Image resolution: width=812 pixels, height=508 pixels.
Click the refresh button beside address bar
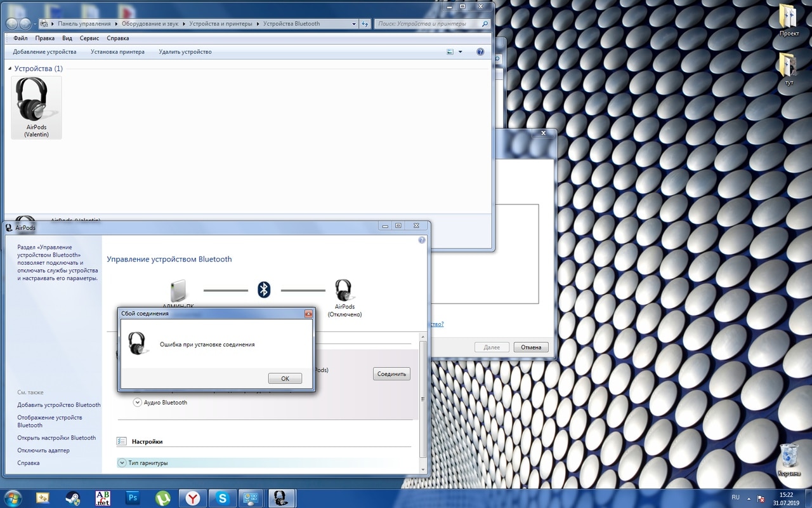365,24
